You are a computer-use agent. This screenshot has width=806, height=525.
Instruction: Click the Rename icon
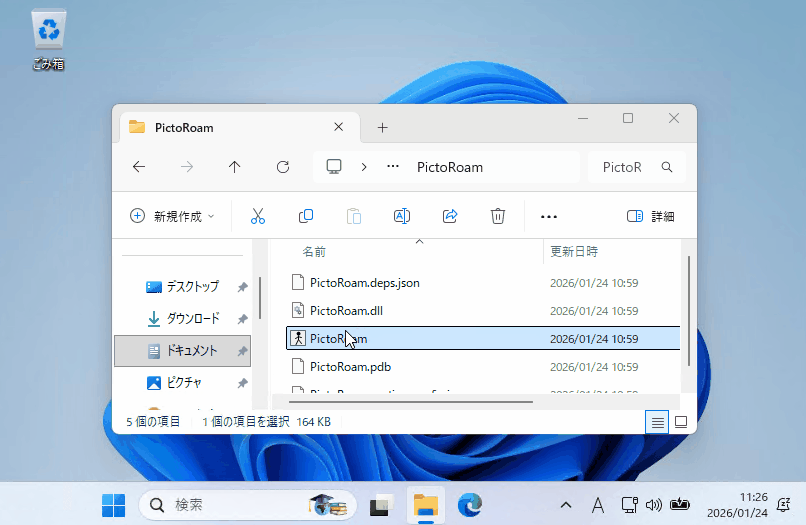coord(402,216)
